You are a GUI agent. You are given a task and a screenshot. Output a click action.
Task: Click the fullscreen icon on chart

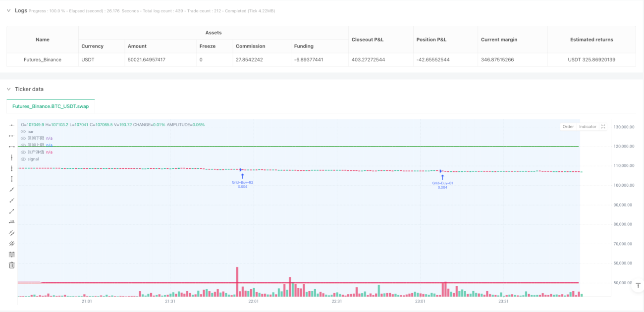tap(603, 127)
